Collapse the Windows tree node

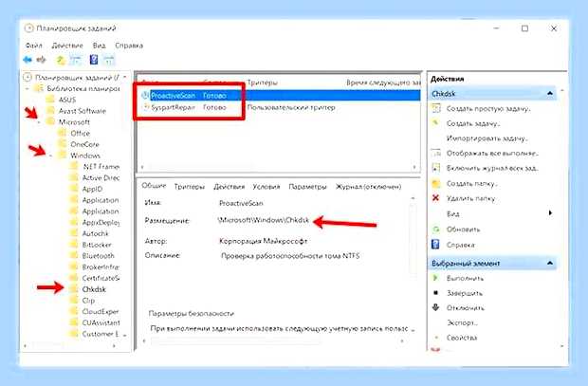coord(51,156)
